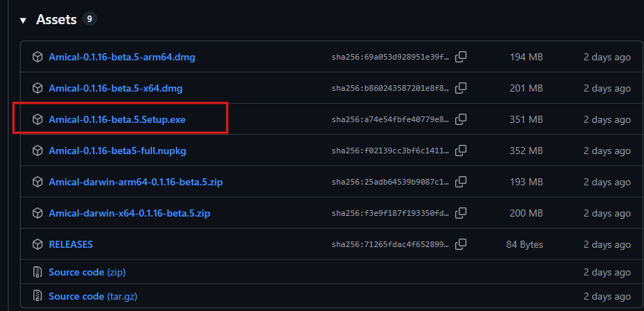Download Amical-0.1.16-beta.5-x64.dmg

coord(116,88)
